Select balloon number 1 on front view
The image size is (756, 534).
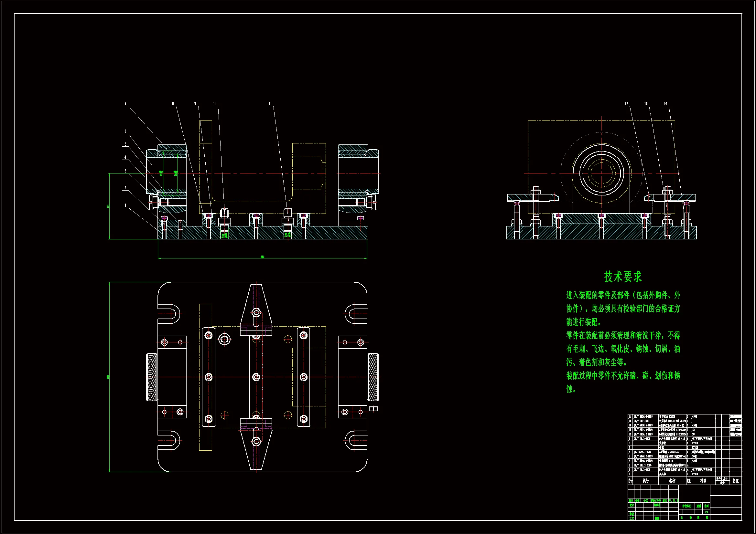click(125, 206)
